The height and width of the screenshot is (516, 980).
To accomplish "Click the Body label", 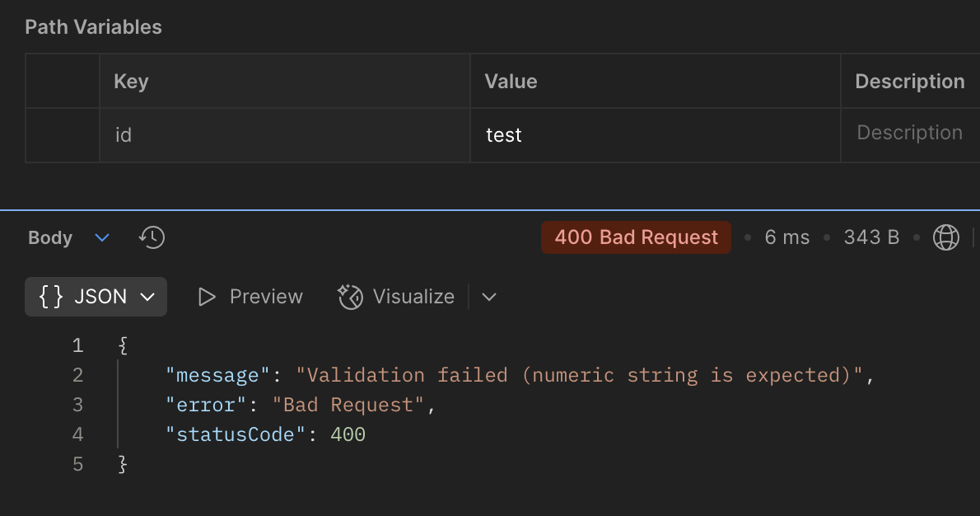I will pyautogui.click(x=50, y=237).
